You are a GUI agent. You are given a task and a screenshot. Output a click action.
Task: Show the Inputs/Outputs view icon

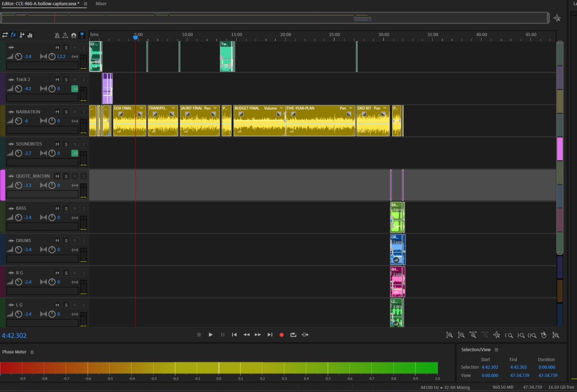5,35
